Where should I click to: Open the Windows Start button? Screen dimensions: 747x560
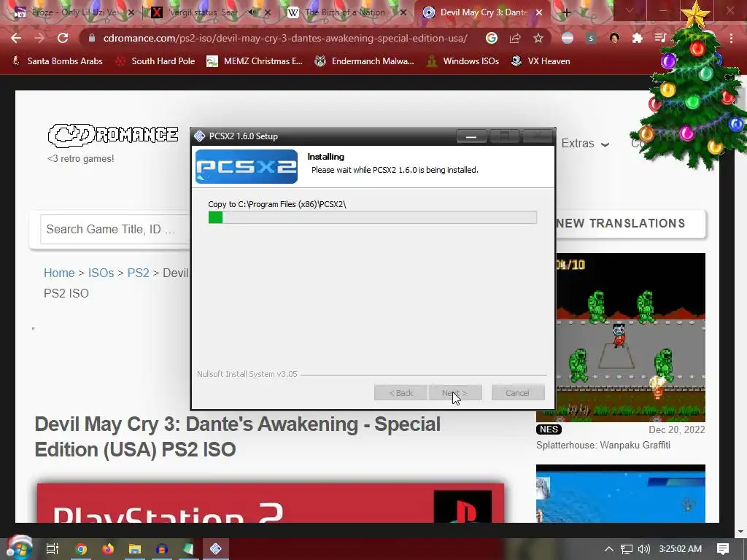(x=19, y=548)
